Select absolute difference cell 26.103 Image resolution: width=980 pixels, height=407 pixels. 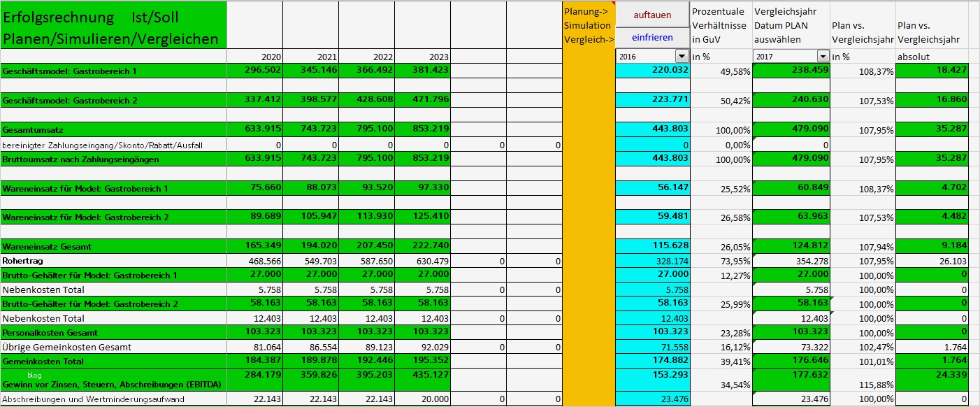pos(932,260)
